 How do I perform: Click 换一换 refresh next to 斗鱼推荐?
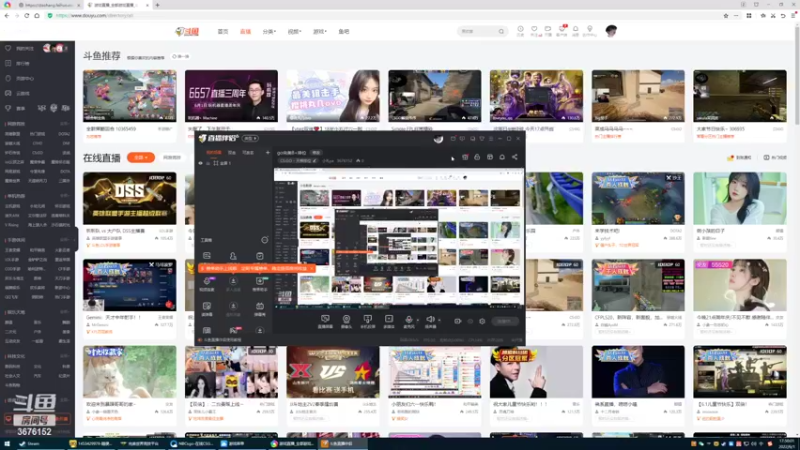pos(181,57)
